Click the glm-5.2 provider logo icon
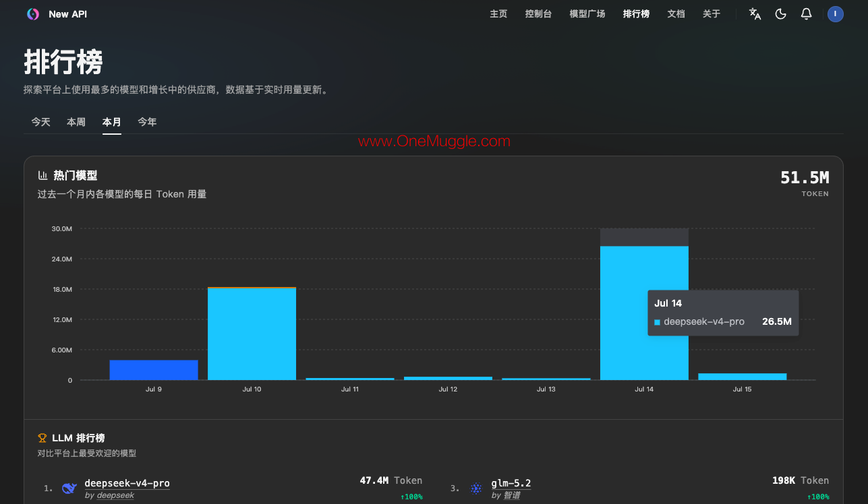The height and width of the screenshot is (504, 868). click(476, 489)
